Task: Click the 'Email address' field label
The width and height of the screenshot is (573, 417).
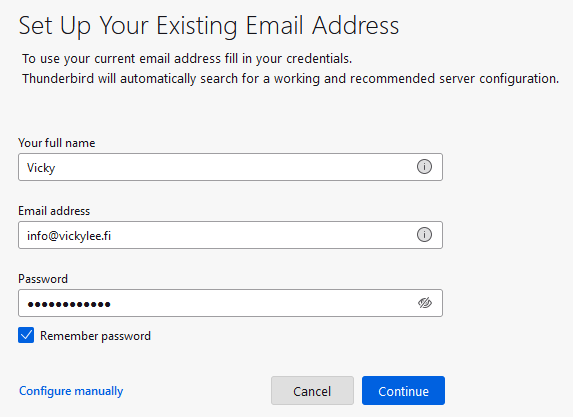Action: (x=54, y=211)
